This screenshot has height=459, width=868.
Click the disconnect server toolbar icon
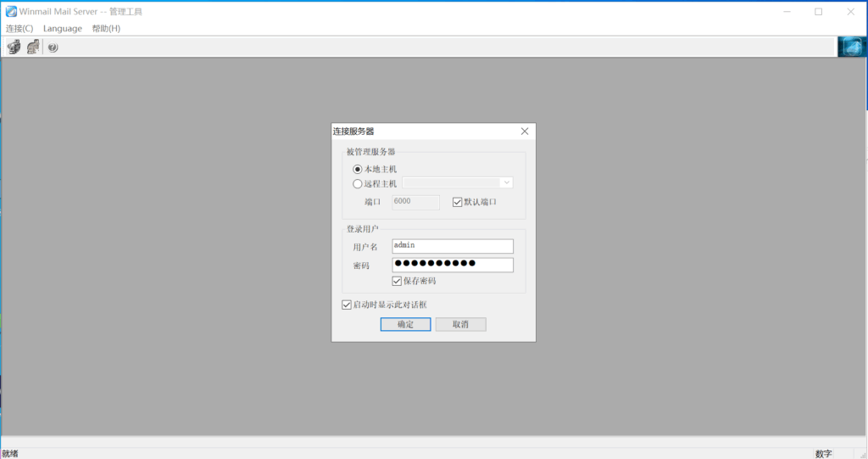click(x=33, y=48)
